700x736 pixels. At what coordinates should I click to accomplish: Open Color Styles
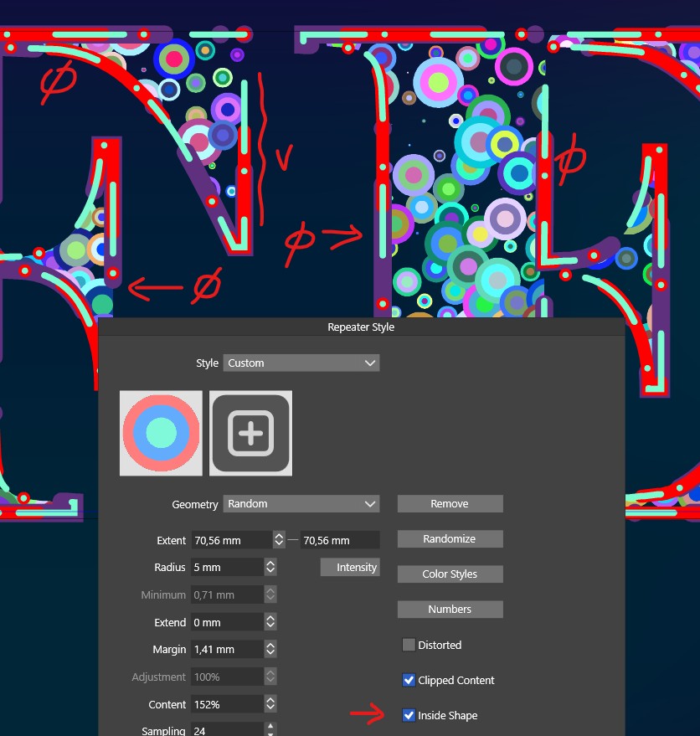pyautogui.click(x=450, y=574)
